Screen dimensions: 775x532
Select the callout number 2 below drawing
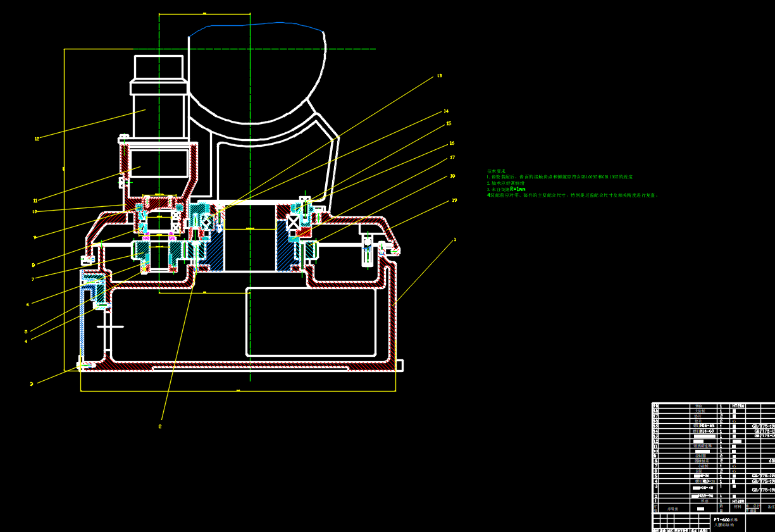160,426
